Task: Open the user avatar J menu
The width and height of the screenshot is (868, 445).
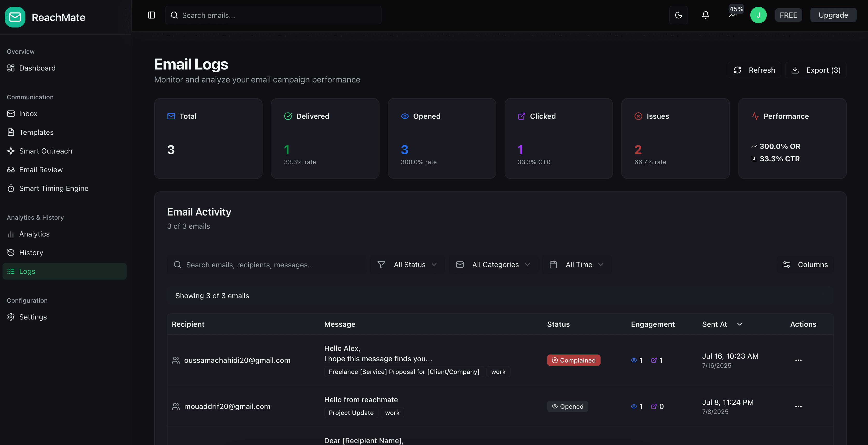Action: pyautogui.click(x=758, y=15)
